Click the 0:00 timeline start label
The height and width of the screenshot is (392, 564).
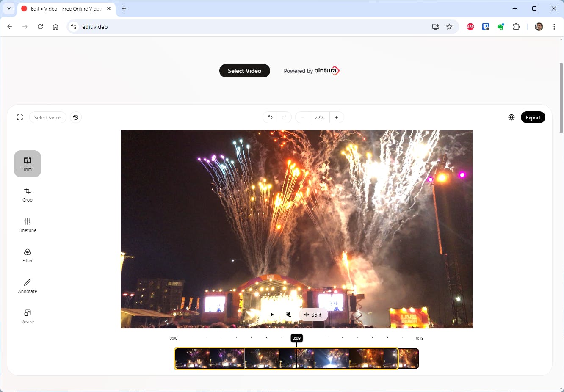tap(174, 338)
